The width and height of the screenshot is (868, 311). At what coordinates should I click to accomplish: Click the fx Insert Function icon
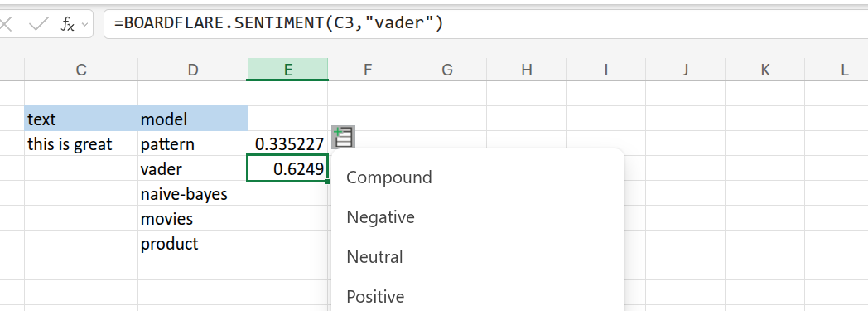click(x=67, y=24)
